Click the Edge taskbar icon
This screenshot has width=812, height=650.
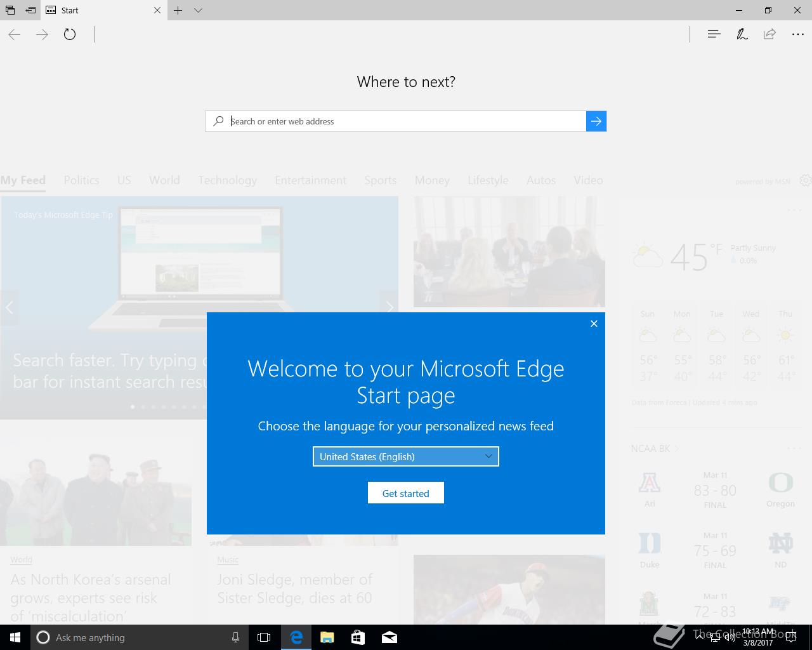click(x=296, y=637)
